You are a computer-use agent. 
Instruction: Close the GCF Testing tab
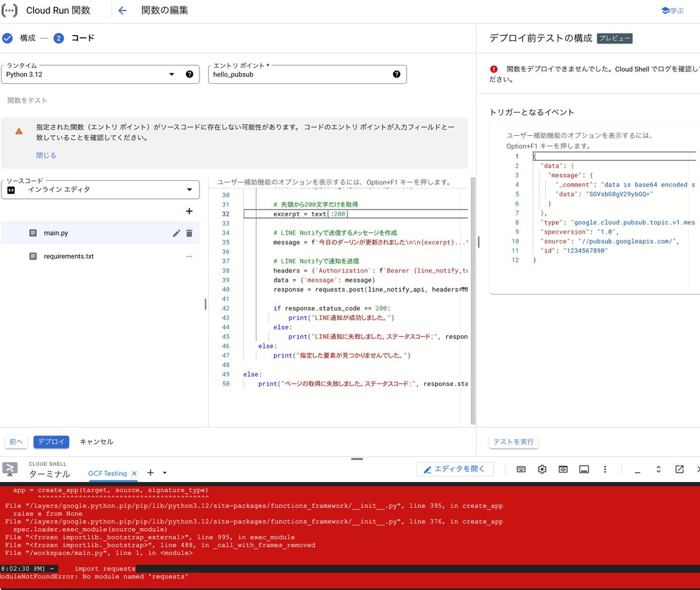pos(134,474)
